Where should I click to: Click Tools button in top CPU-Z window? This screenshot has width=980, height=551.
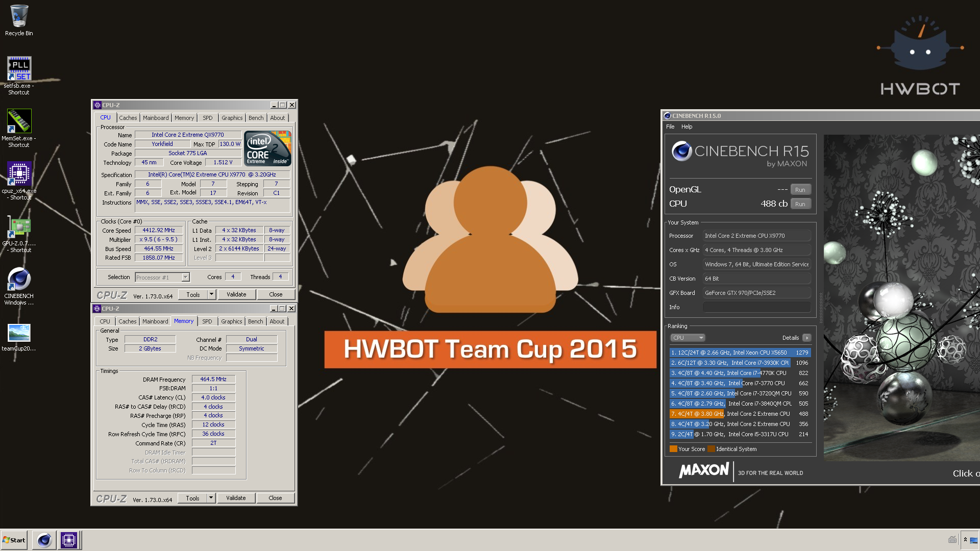(x=193, y=294)
